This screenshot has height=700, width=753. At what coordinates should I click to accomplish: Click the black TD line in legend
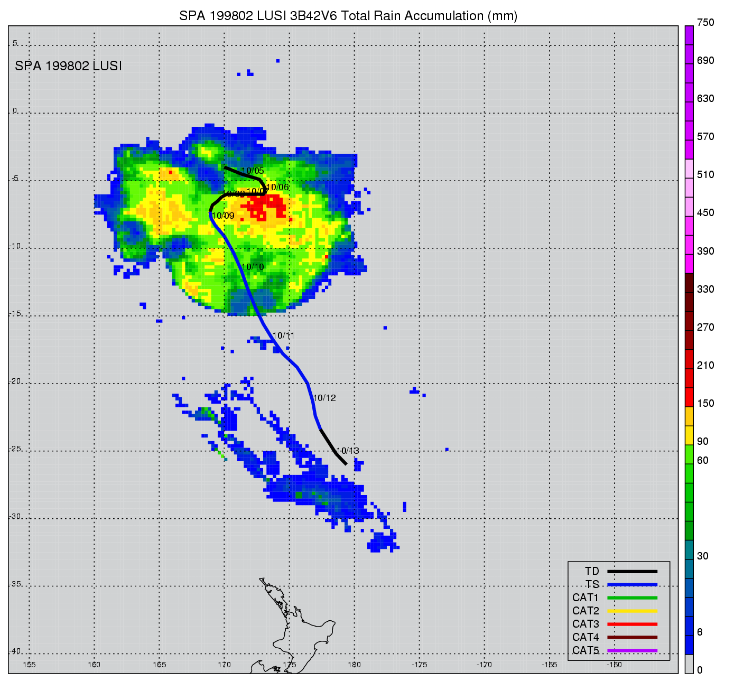632,571
